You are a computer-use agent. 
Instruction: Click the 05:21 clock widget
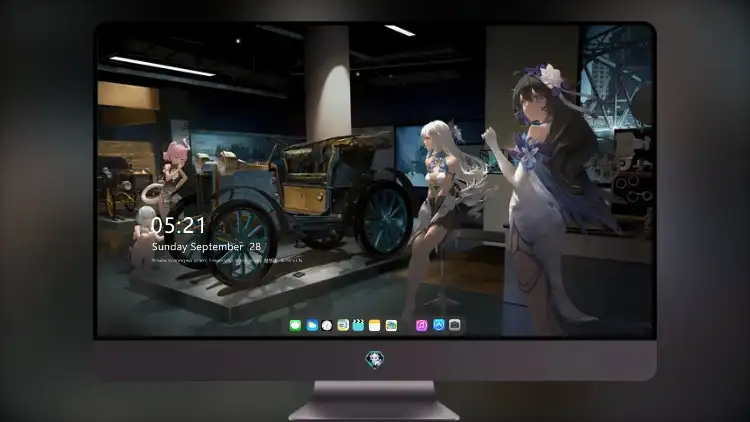178,225
